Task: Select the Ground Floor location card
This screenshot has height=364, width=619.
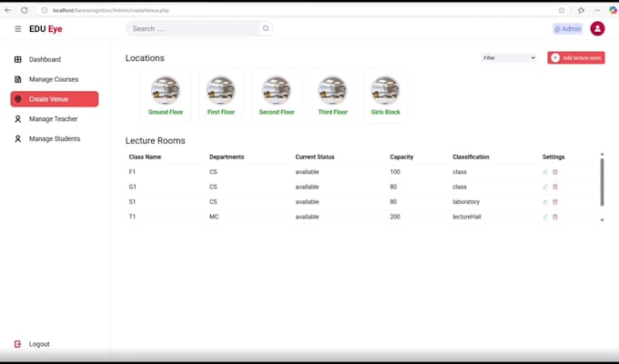Action: click(166, 96)
